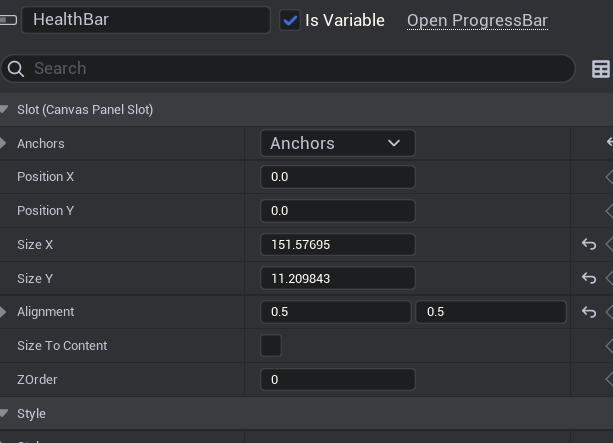Image resolution: width=613 pixels, height=443 pixels.
Task: Collapse the Slot (Canvas Panel Slot) section
Action: (x=4, y=110)
